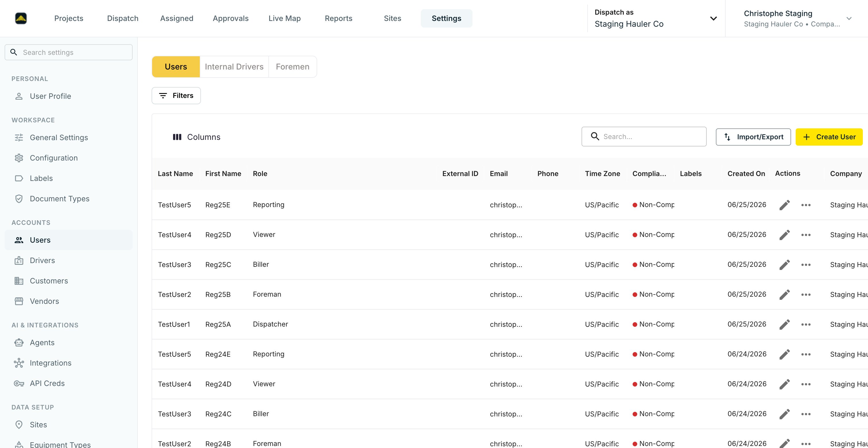The width and height of the screenshot is (868, 448).
Task: Open the Live Map page
Action: click(x=284, y=18)
